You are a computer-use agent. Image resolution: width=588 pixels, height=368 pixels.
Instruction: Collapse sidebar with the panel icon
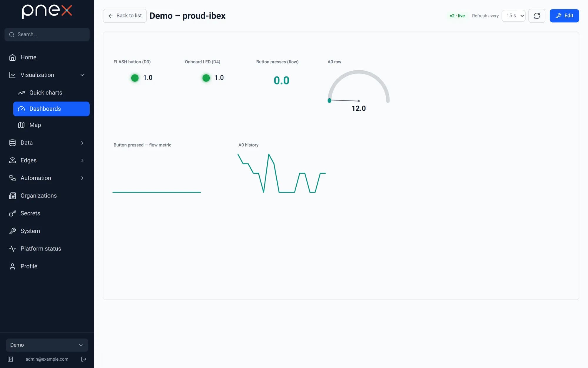pos(10,359)
